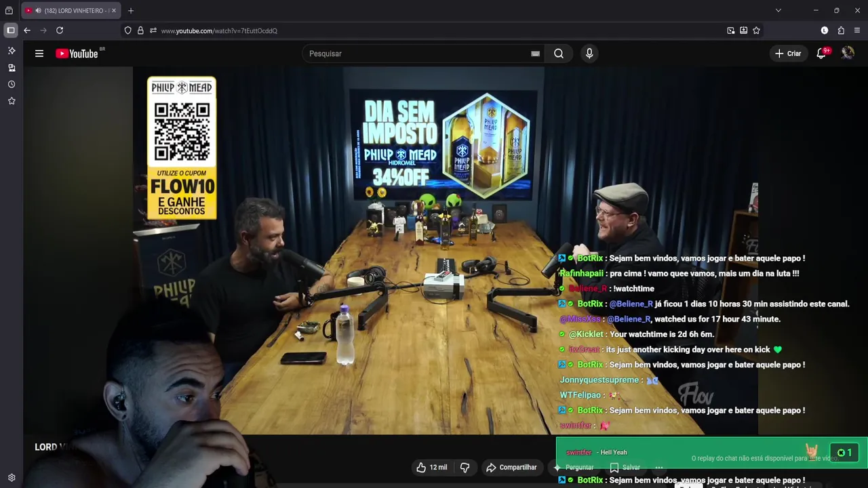Image resolution: width=868 pixels, height=488 pixels.
Task: Save the video with Salvar
Action: pos(625,468)
